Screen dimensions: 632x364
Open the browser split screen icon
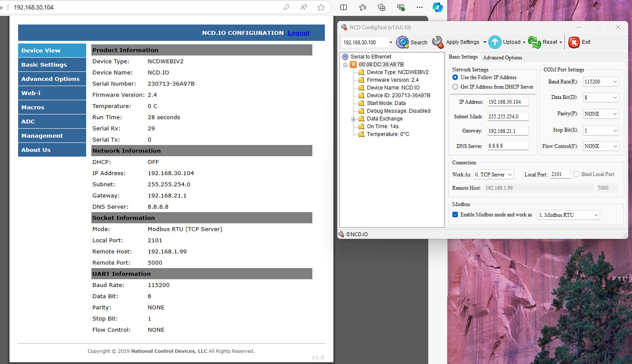343,7
